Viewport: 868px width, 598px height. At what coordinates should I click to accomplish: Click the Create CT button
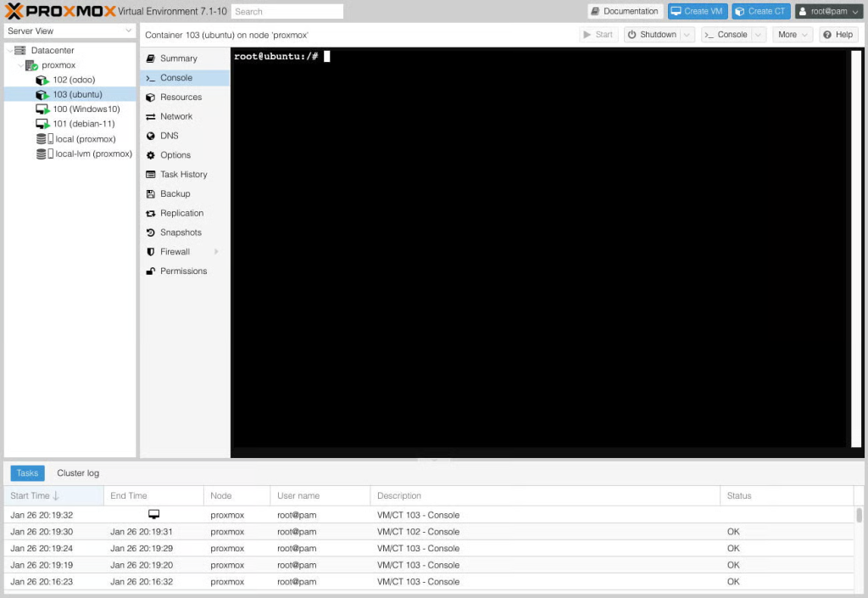coord(761,11)
